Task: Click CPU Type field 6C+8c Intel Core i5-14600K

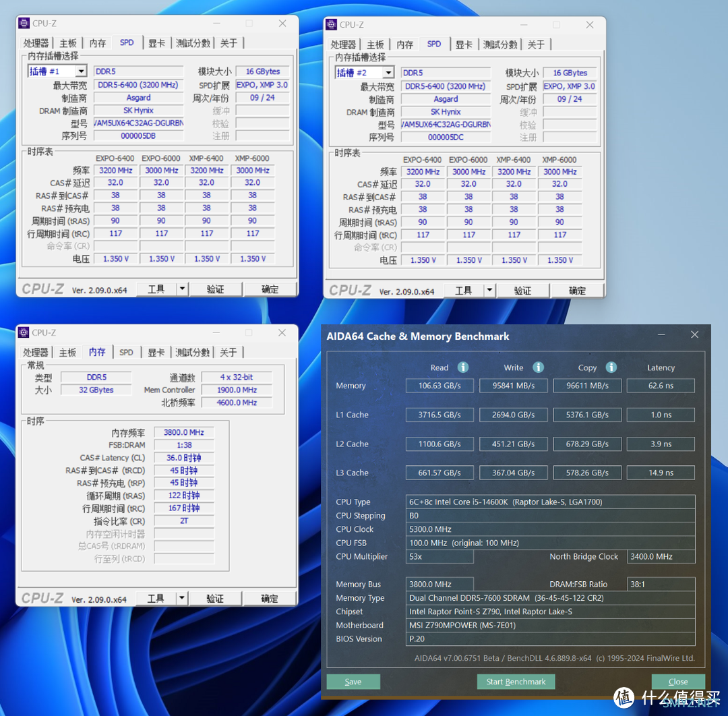Action: [550, 502]
